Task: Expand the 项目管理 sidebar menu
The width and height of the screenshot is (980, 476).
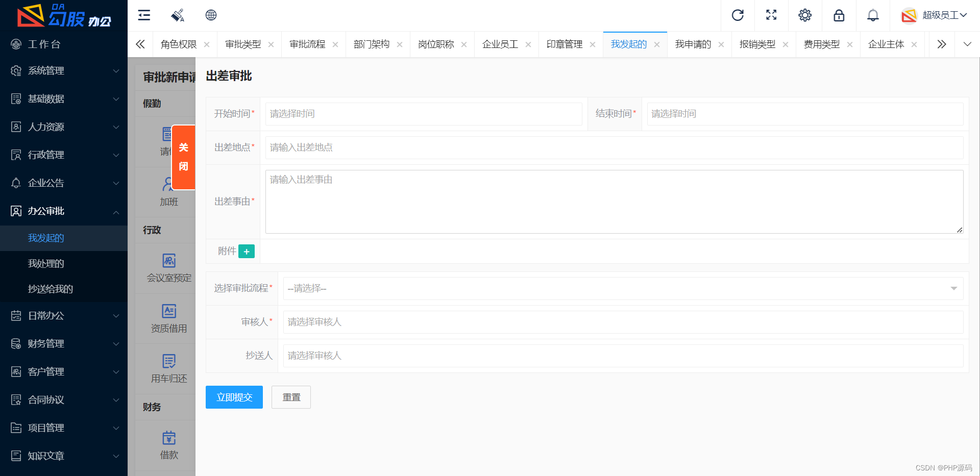Action: pyautogui.click(x=64, y=428)
